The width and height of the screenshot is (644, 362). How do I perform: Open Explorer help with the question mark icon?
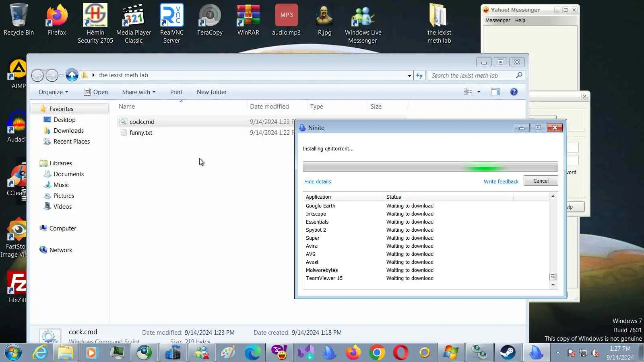coord(514,92)
